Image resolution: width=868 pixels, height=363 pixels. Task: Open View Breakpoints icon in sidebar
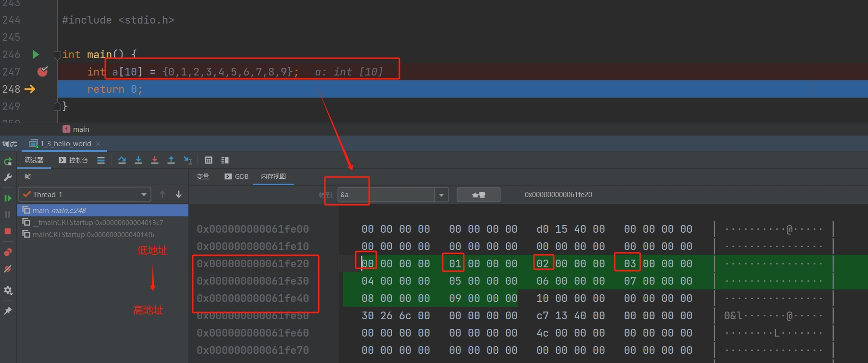[x=8, y=252]
